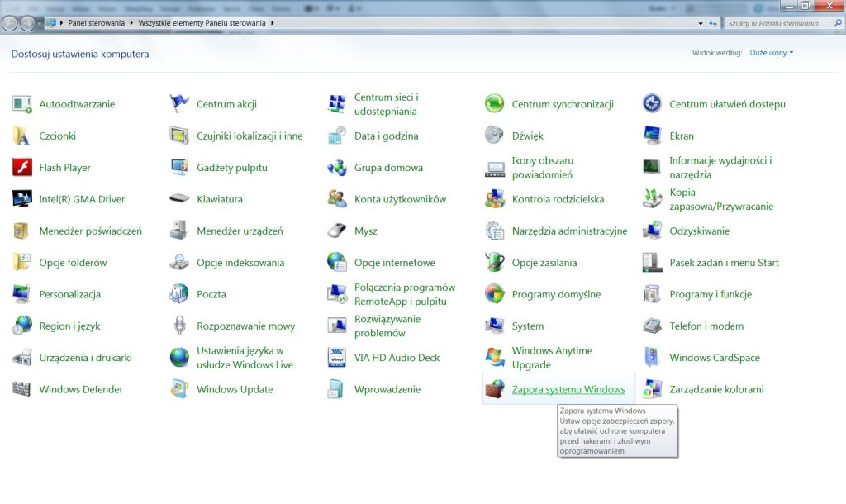The width and height of the screenshot is (846, 504).
Task: Open the Intel(R) GMA Driver icon
Action: coord(22,199)
